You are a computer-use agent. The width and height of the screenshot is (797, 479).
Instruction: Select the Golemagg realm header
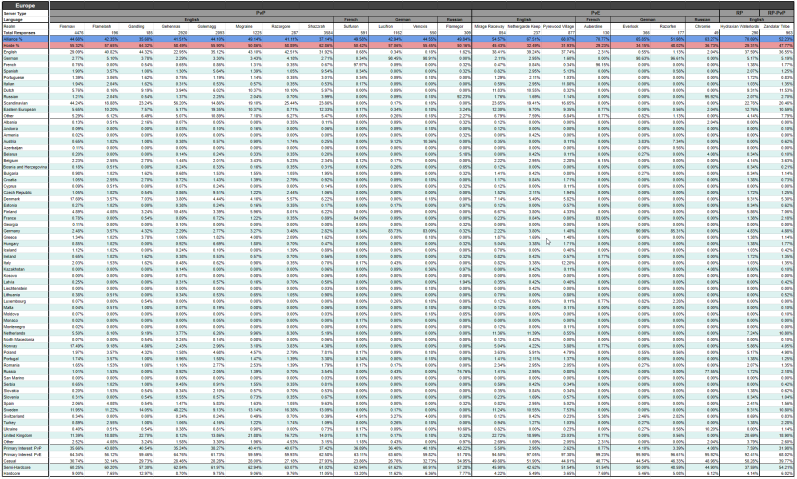pyautogui.click(x=206, y=26)
